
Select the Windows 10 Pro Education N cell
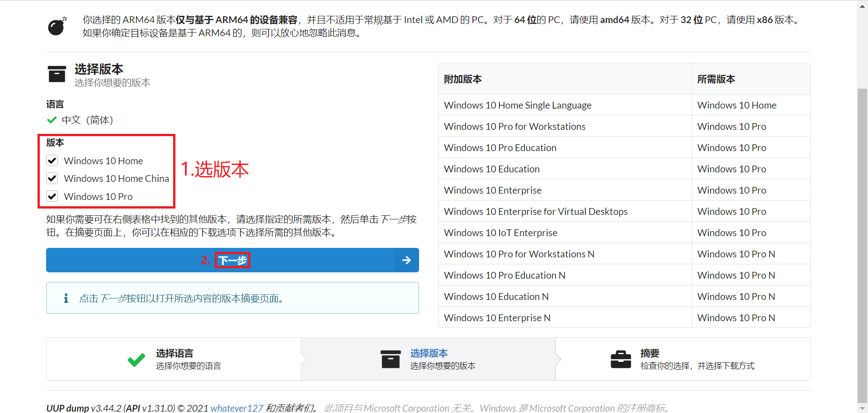pyautogui.click(x=565, y=275)
